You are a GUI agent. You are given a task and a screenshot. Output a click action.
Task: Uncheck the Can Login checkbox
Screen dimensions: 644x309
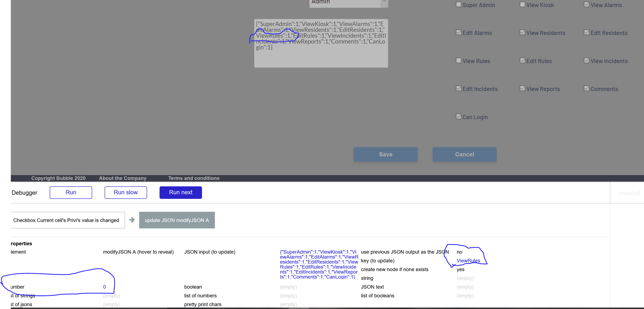(458, 117)
